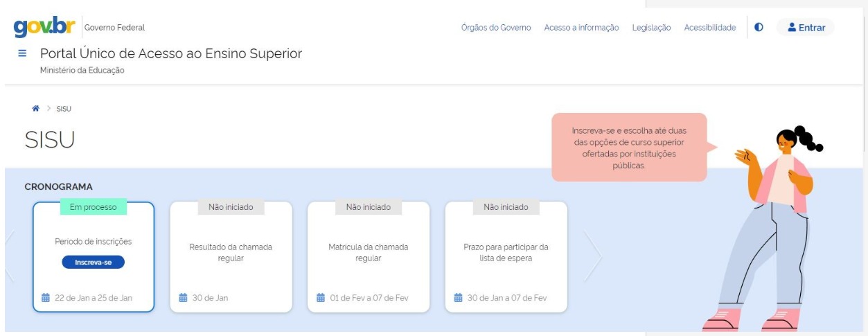Screen dimensions: 868x336
Task: Click the Inscreva-se button
Action: [94, 263]
